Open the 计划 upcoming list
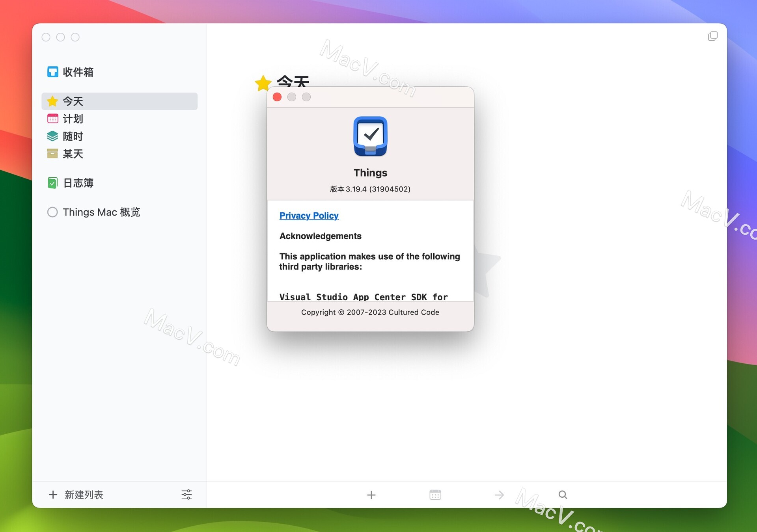This screenshot has width=757, height=532. 119,119
